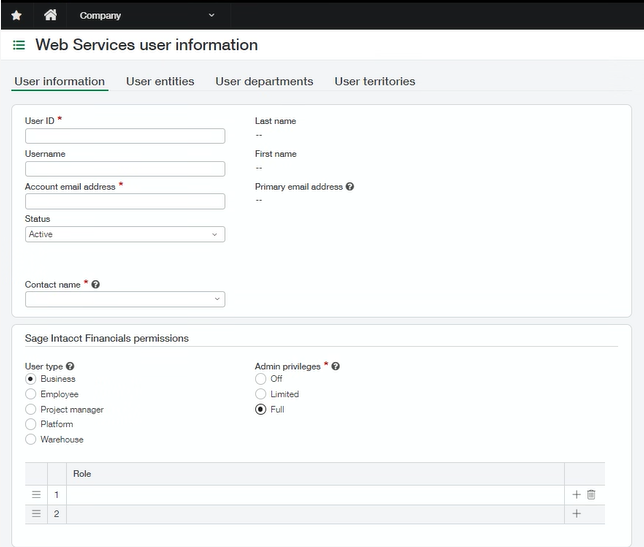Focus the Username input field
644x547 pixels.
click(125, 169)
